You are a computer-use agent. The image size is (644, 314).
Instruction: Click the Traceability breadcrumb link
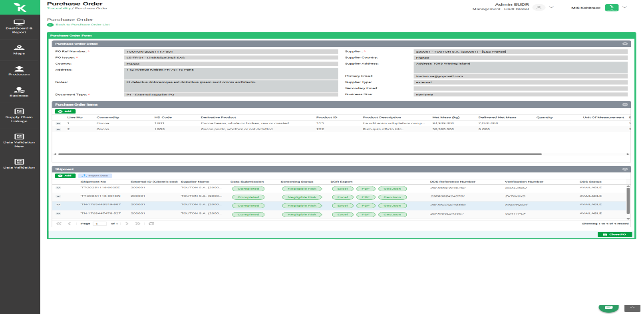pos(59,9)
